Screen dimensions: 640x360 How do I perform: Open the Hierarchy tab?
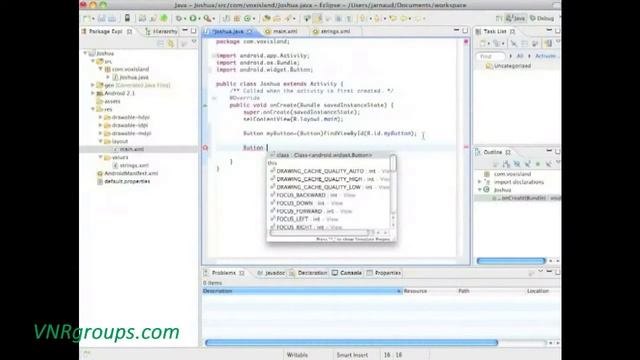(161, 31)
